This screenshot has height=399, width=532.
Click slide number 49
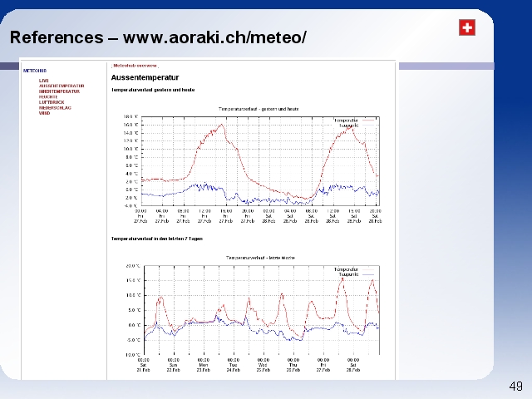tap(515, 386)
